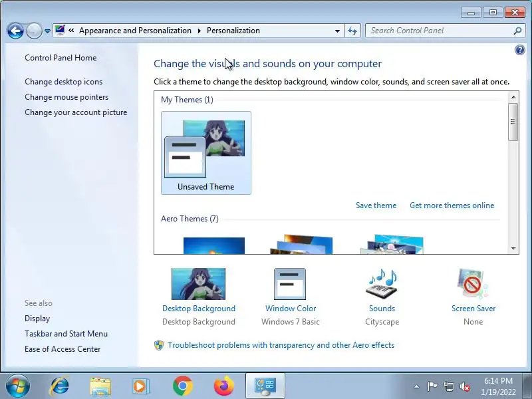Click the search magnifier icon
This screenshot has height=399, width=532.
pos(517,31)
